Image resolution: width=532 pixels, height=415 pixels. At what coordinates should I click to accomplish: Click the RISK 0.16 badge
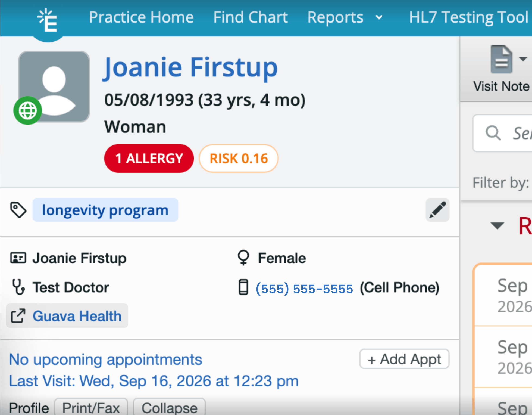[239, 158]
